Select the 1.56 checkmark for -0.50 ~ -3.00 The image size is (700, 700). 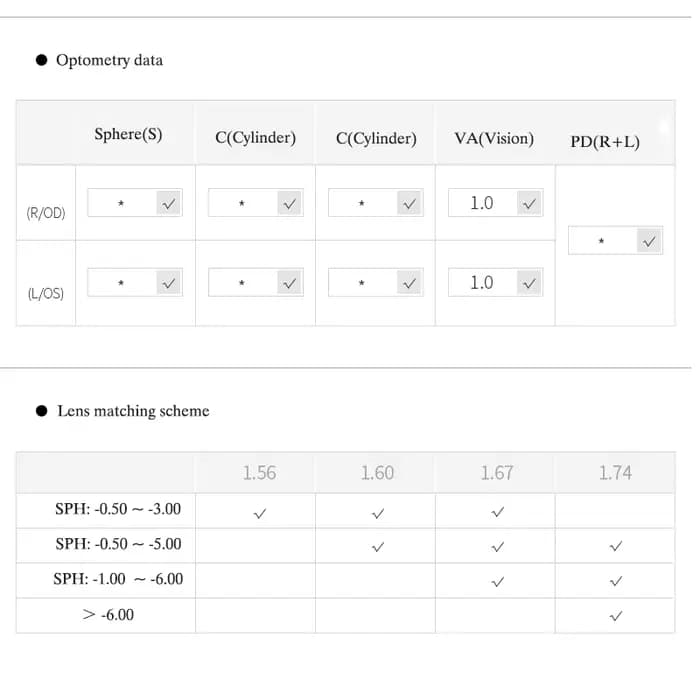(259, 513)
